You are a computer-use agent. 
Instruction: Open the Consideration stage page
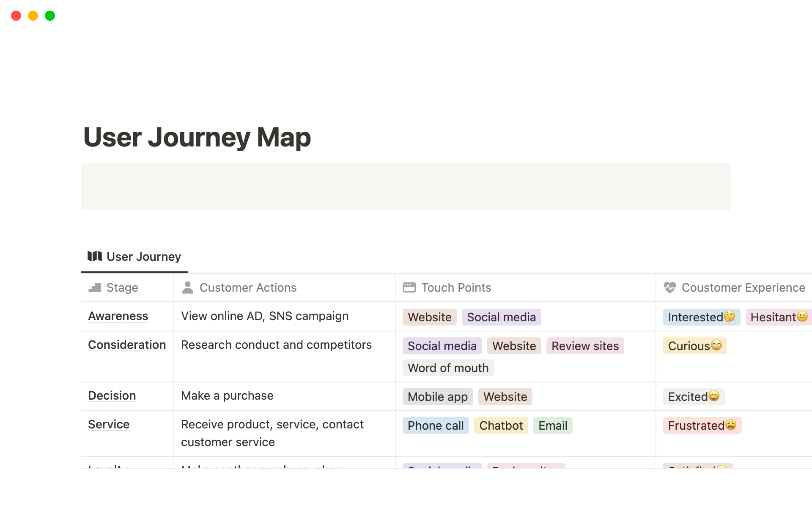127,345
